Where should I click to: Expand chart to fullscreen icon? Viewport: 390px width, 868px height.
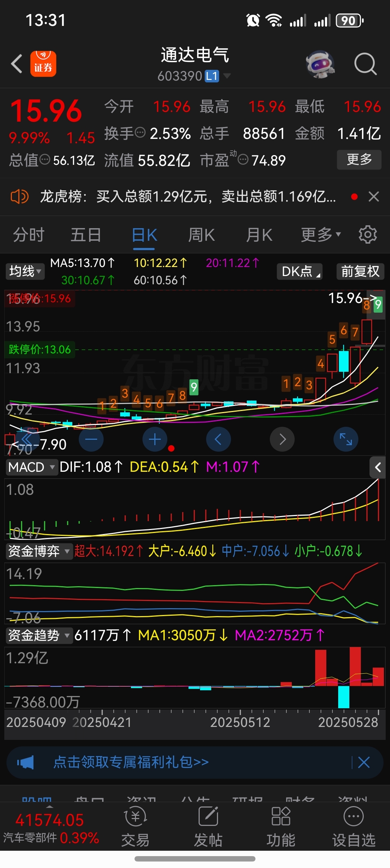coord(346,439)
